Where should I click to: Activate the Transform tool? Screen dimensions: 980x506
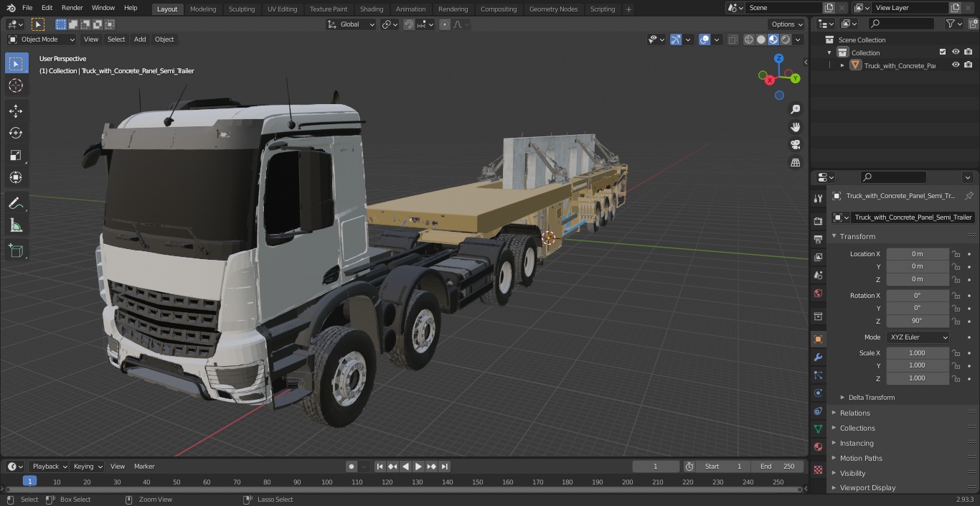16,177
